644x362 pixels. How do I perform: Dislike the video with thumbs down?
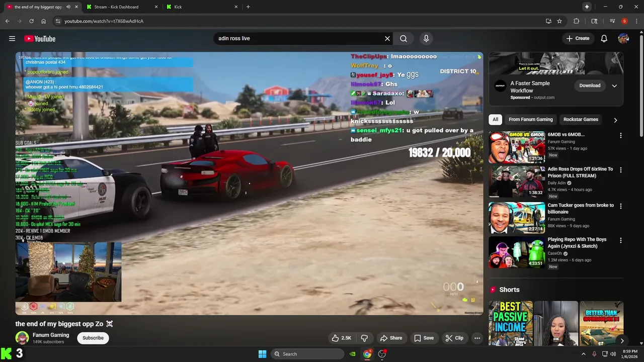(364, 338)
